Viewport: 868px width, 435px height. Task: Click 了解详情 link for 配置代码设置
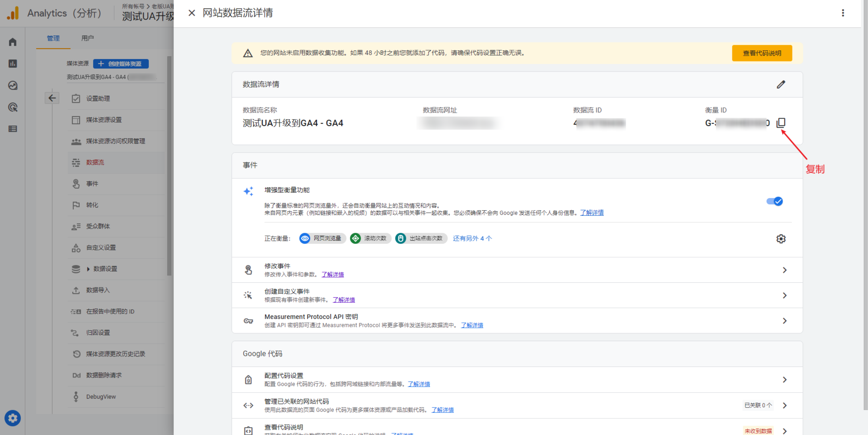pyautogui.click(x=419, y=384)
